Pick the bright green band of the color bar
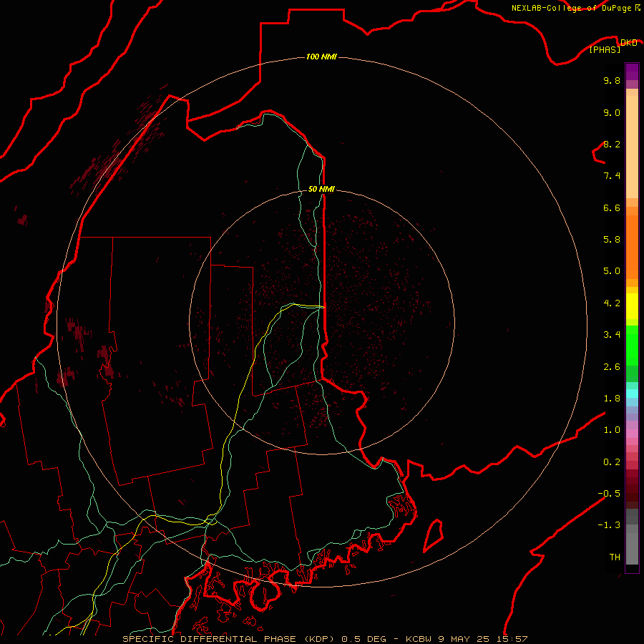 tap(632, 345)
